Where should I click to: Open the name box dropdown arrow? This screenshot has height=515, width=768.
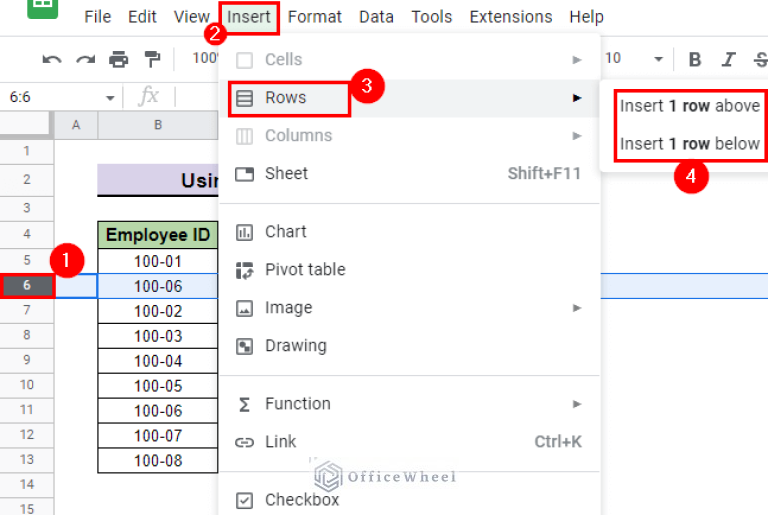[x=110, y=98]
